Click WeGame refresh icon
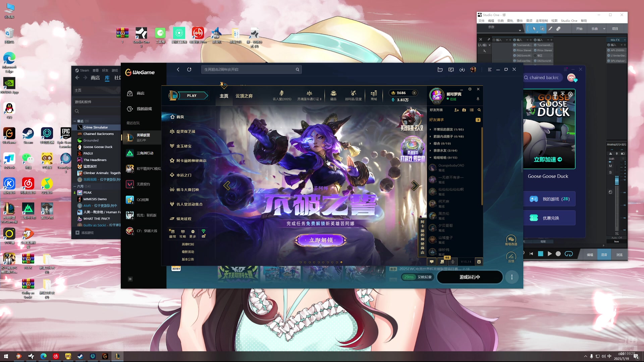Image resolution: width=644 pixels, height=362 pixels. (x=189, y=69)
